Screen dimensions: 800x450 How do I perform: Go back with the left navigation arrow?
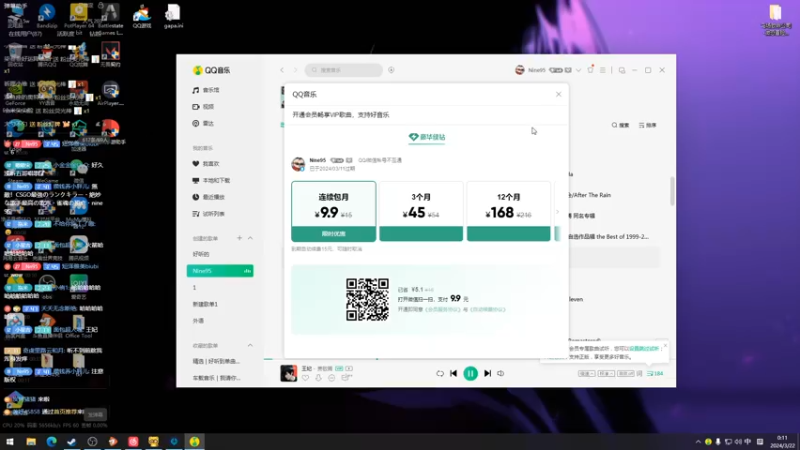(282, 70)
